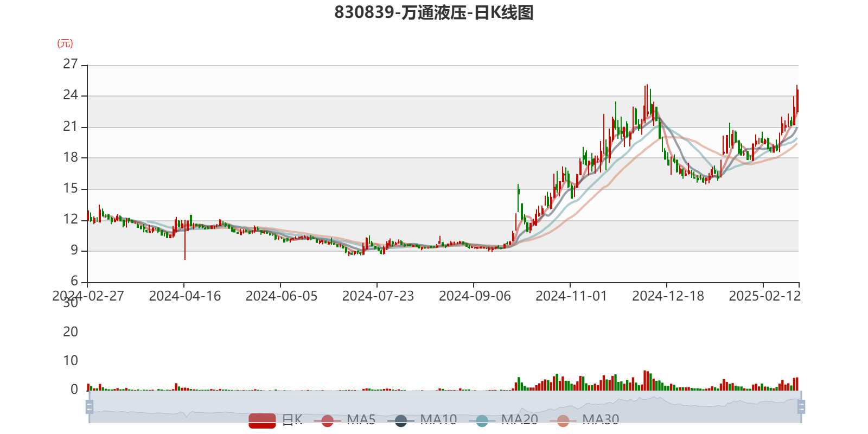Click the chart title 830839-万通液压-日K线图
The height and width of the screenshot is (434, 868).
click(434, 12)
